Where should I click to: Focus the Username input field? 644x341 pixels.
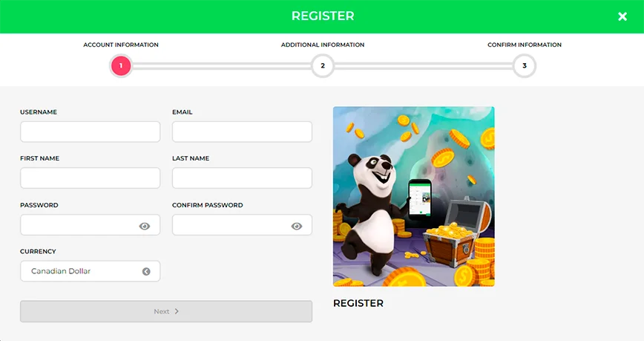[x=90, y=131]
